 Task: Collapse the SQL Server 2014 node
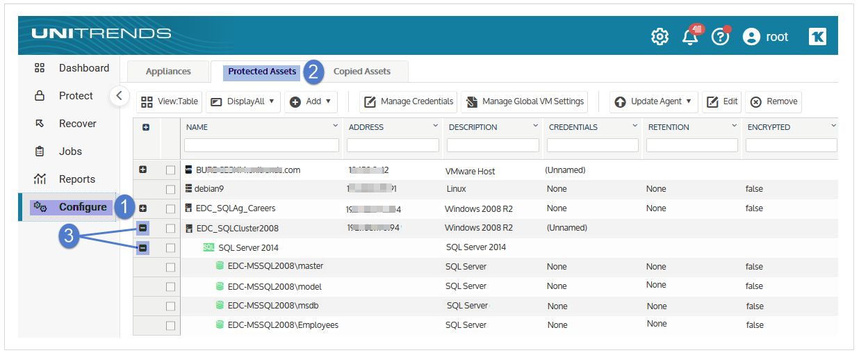point(142,247)
